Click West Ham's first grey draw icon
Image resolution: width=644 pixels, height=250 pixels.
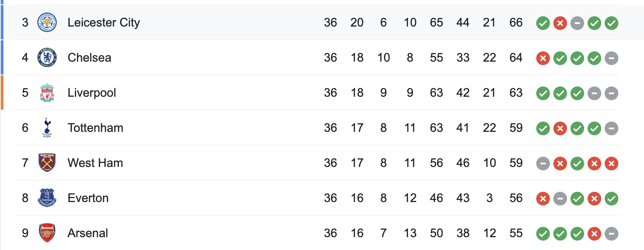[x=543, y=163]
